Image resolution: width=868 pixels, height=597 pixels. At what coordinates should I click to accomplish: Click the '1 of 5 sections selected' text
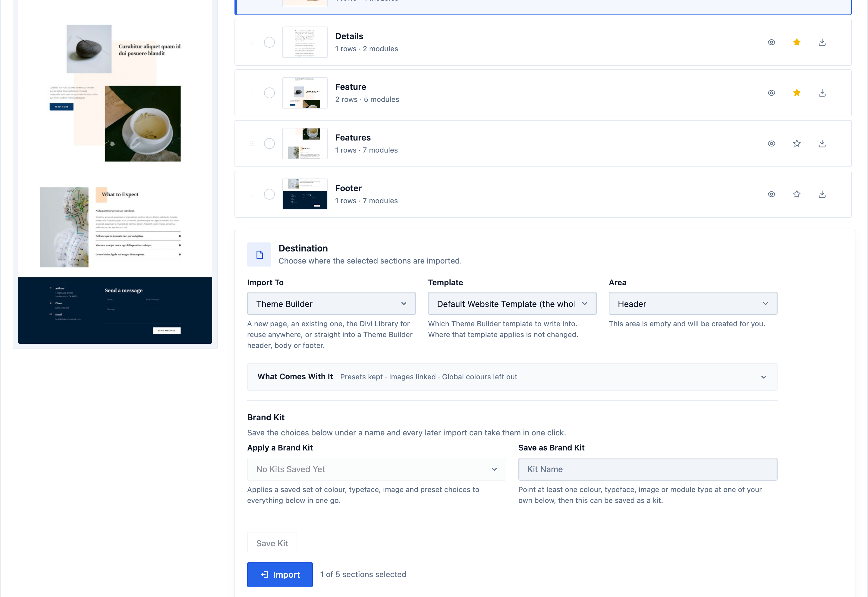click(x=363, y=575)
